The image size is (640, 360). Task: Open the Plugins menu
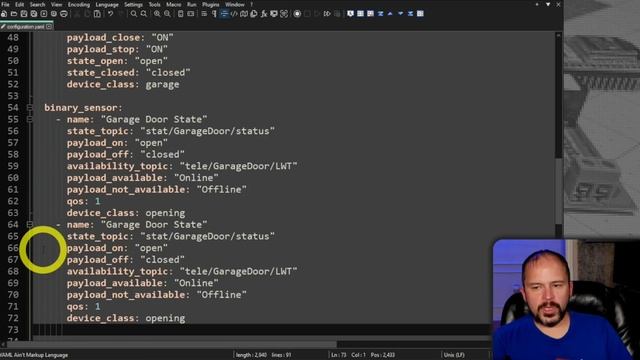click(211, 4)
